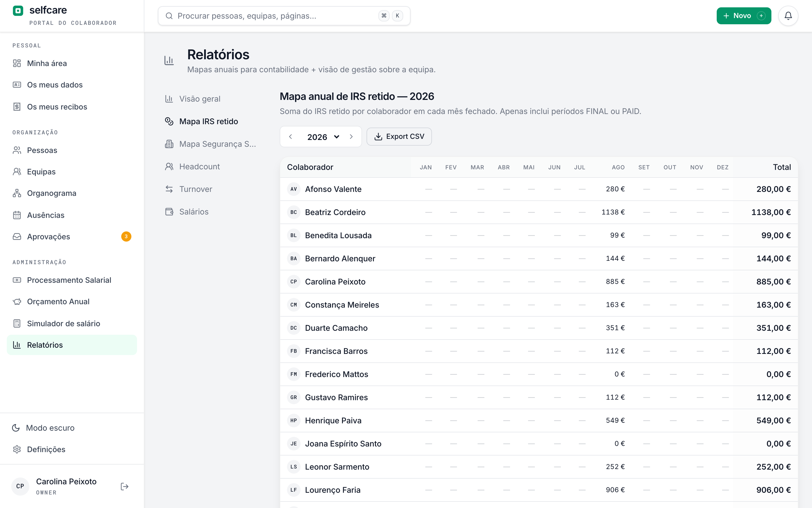Click Duarte Camacho's DC avatar
The height and width of the screenshot is (508, 812).
coord(294,328)
